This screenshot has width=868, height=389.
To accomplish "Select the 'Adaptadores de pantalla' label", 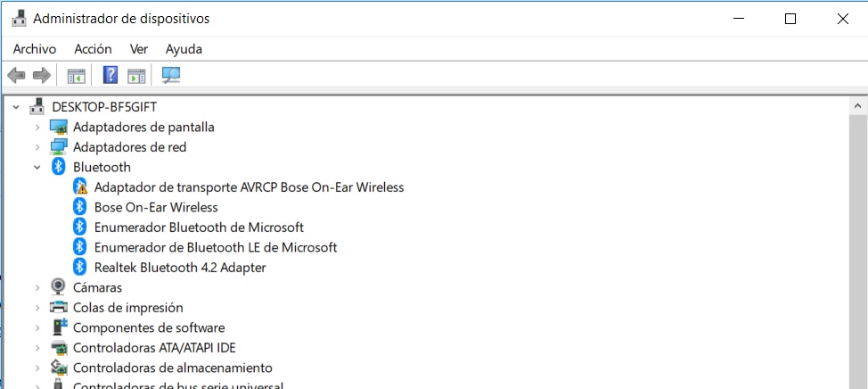I will tap(144, 127).
